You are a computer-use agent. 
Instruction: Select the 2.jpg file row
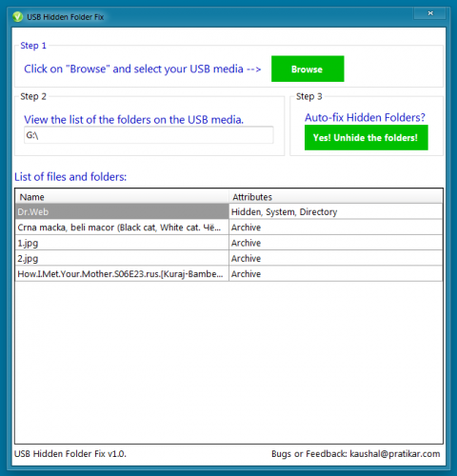228,258
